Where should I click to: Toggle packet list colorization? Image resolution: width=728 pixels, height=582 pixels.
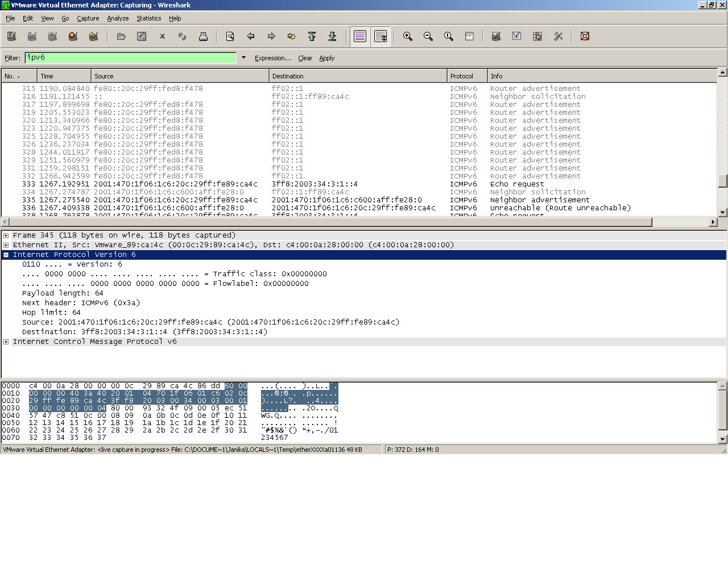tap(360, 36)
